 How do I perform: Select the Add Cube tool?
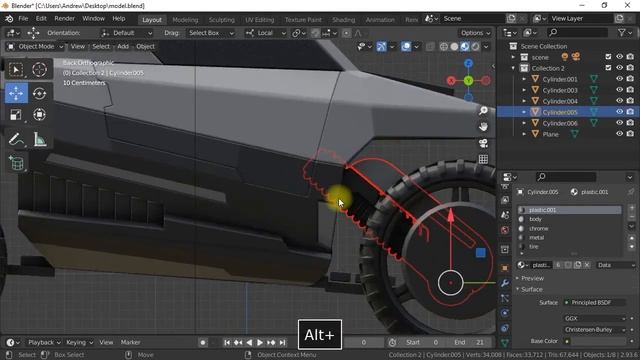[x=16, y=164]
